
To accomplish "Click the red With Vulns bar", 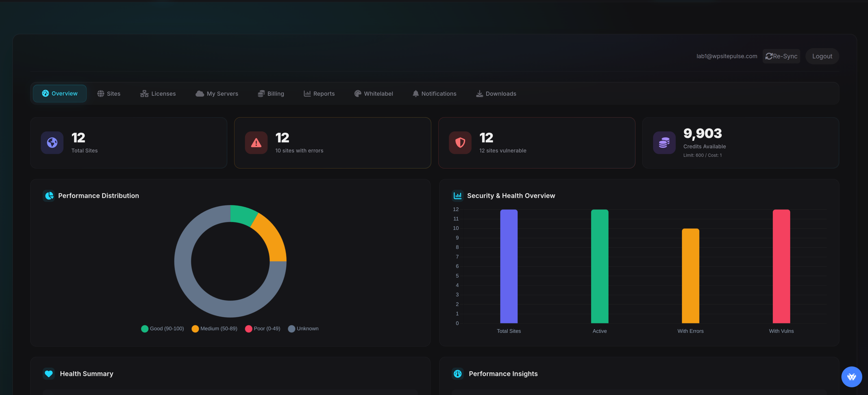I will (x=781, y=266).
